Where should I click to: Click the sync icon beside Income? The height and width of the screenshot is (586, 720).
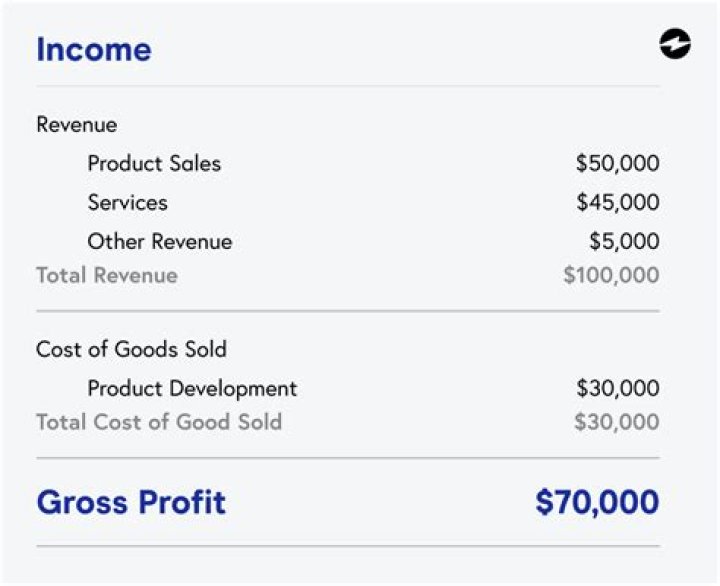tap(675, 45)
